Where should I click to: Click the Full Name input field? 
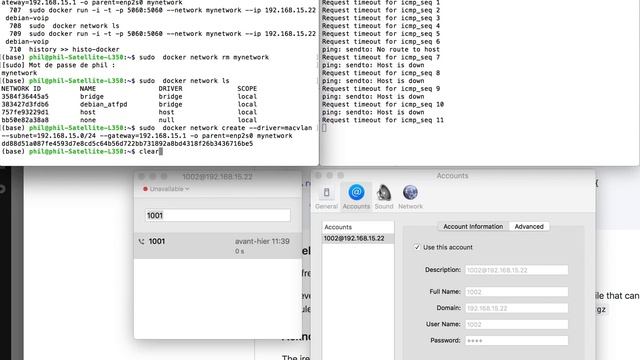516,292
